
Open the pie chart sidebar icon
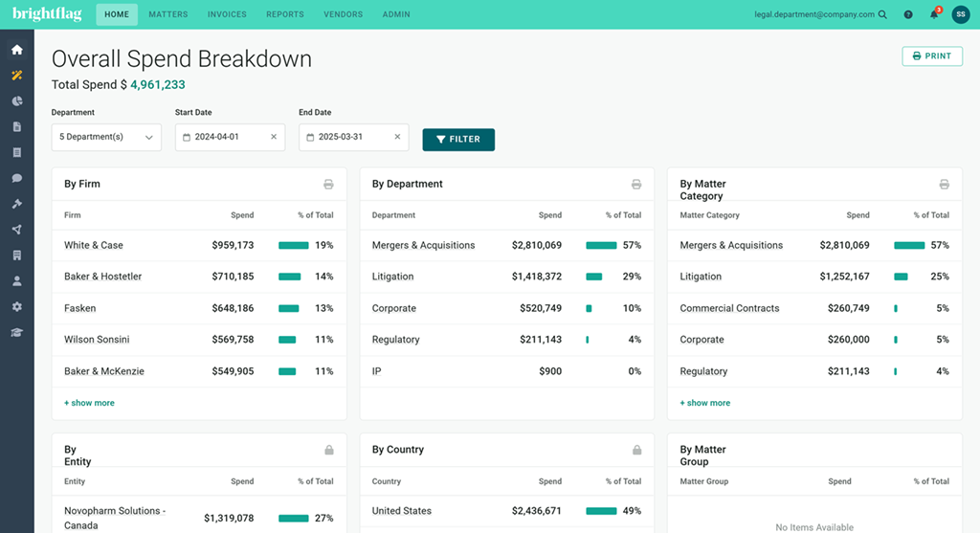tap(17, 100)
